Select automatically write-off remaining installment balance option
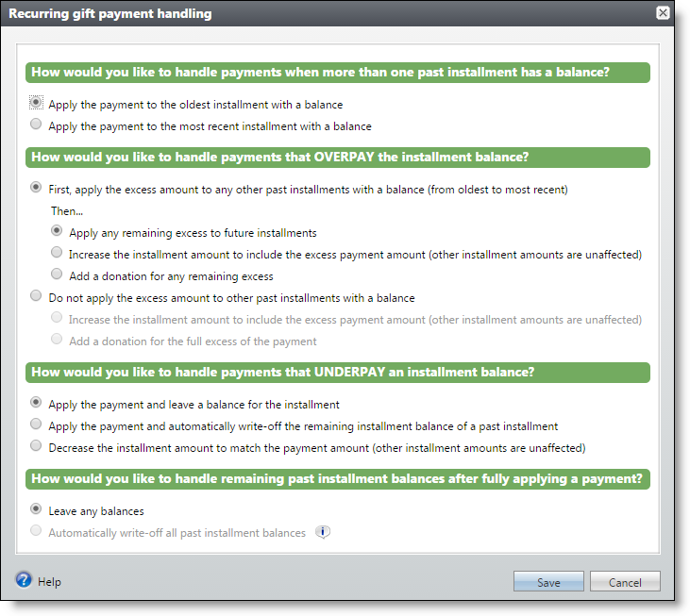690x616 pixels. [36, 424]
